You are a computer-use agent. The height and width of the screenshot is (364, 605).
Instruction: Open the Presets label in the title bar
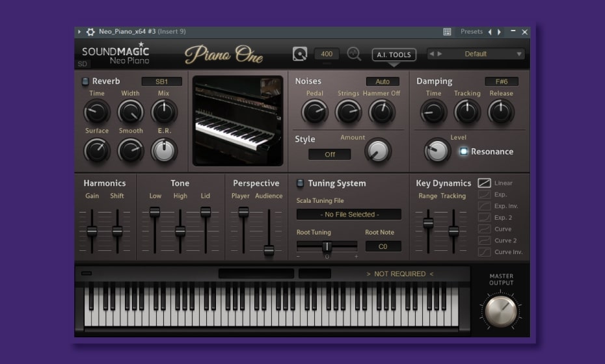pos(472,32)
